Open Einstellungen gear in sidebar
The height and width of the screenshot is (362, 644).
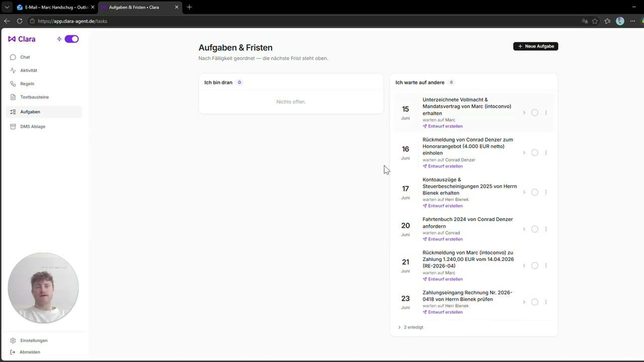point(13,340)
